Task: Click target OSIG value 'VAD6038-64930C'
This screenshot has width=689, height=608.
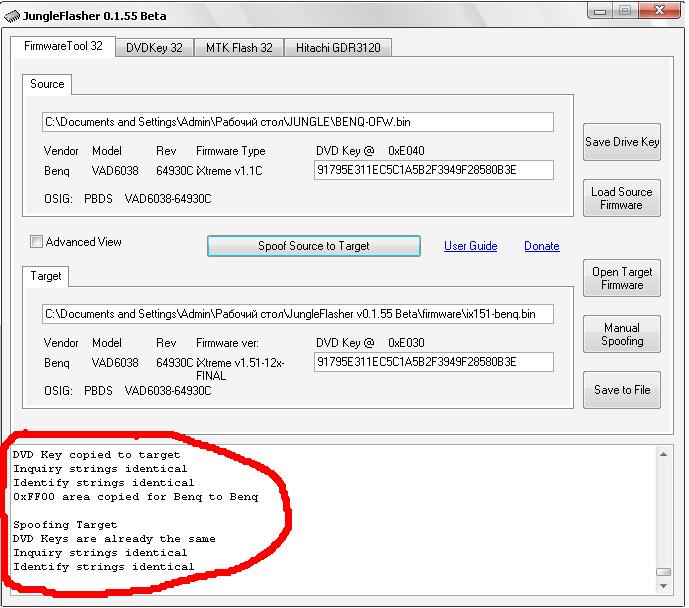Action: coord(168,391)
